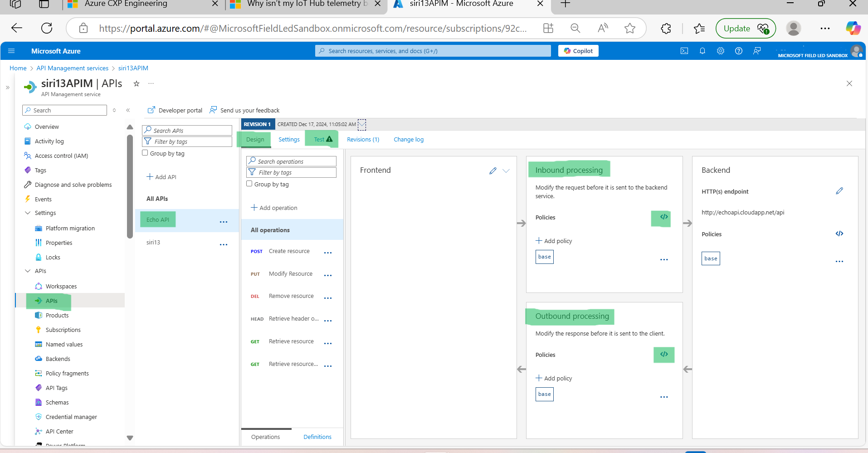Expand the far-left portal side panel
Image resolution: width=868 pixels, height=453 pixels.
coord(8,88)
